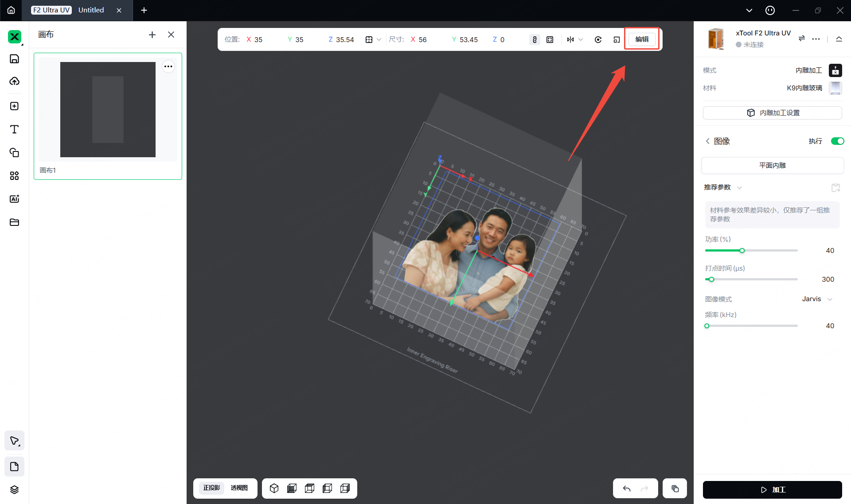The width and height of the screenshot is (851, 504).
Task: Click the save icon in sidebar
Action: tap(14, 59)
